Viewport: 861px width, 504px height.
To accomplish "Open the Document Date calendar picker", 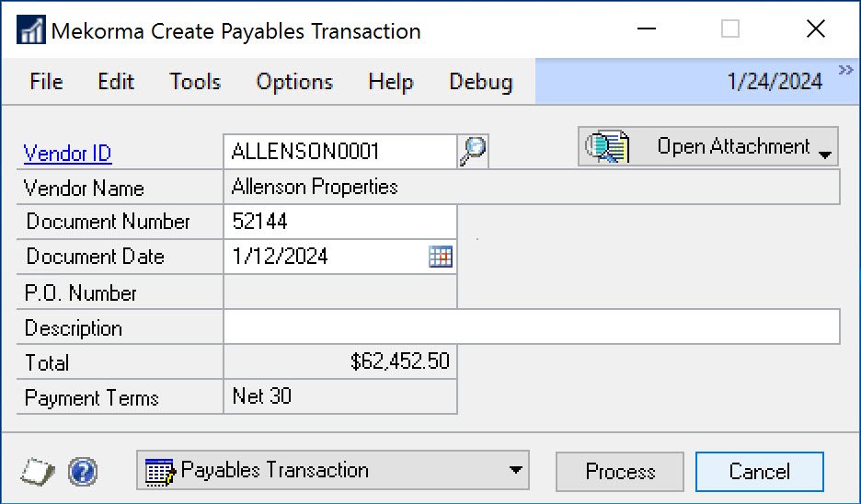I will pyautogui.click(x=441, y=257).
